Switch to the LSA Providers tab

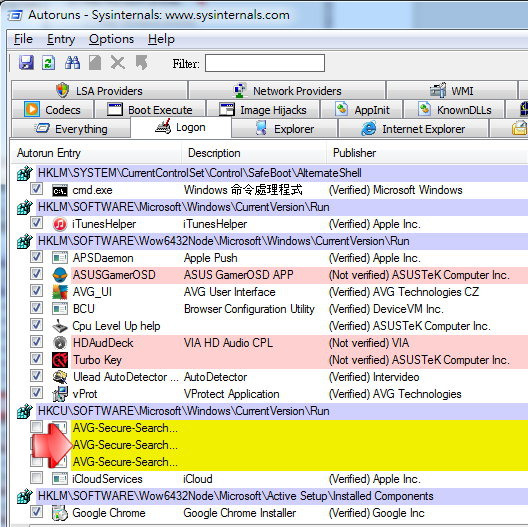pos(99,90)
